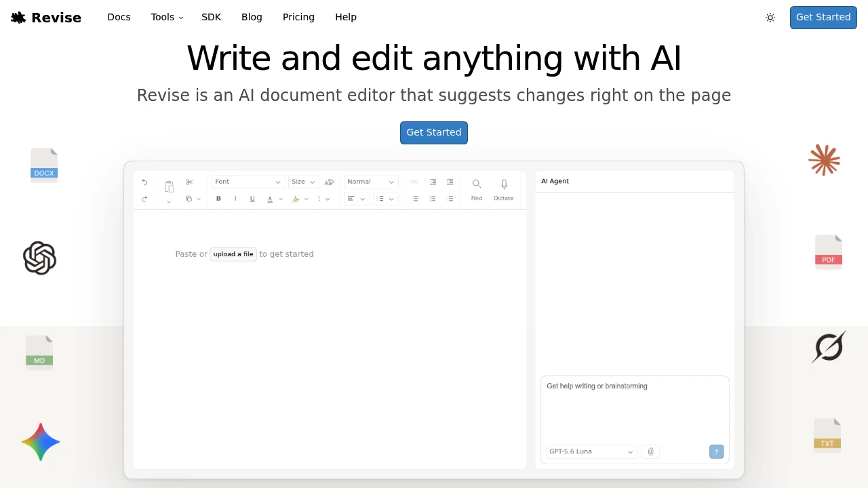Expand the paste options chevron
The height and width of the screenshot is (488, 868).
[x=169, y=202]
